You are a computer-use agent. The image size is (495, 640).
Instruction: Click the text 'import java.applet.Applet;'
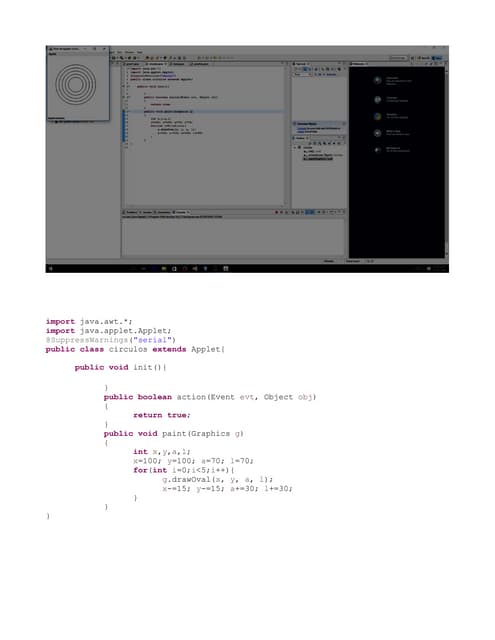tap(109, 331)
